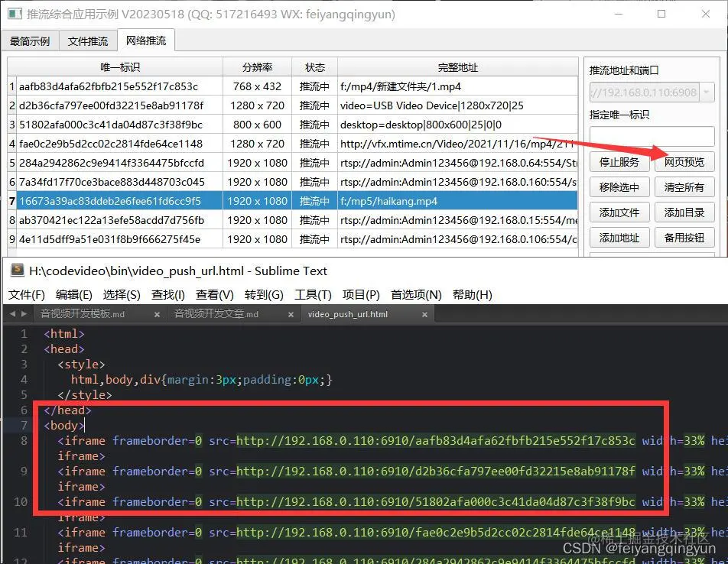Open the 选择(S) menu
Screen dimensions: 728x564
[x=122, y=294]
